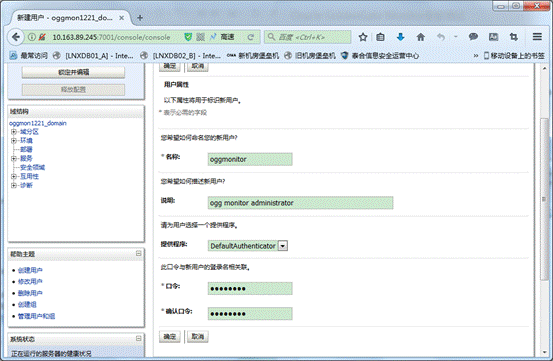Click the browser back arrow button
Screen dimensions: 553x361
[16, 37]
